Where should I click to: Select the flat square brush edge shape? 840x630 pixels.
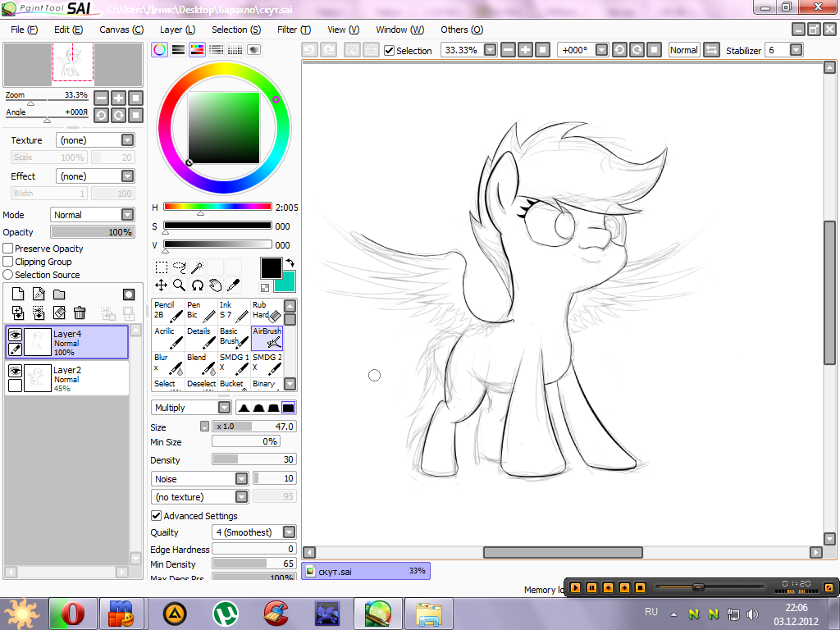tap(288, 408)
